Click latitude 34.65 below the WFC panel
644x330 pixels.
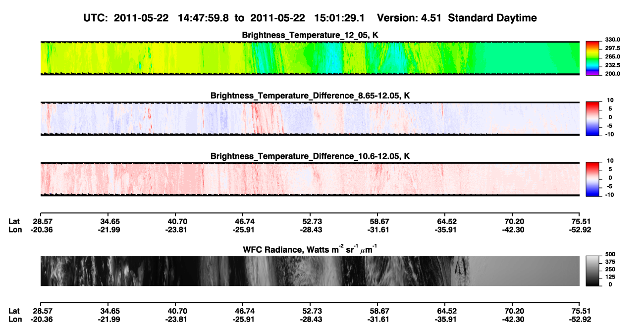(x=109, y=311)
